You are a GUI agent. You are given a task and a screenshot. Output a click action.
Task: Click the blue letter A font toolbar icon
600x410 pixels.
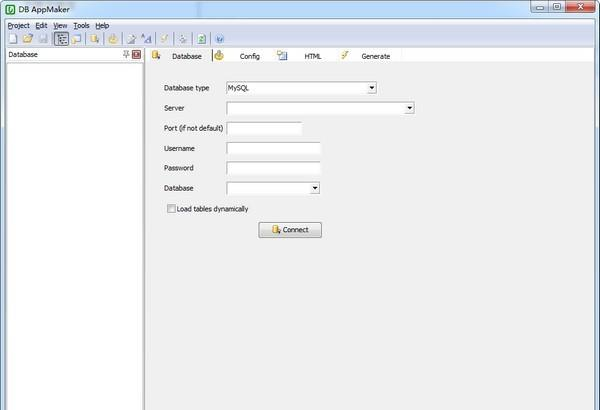[x=146, y=39]
